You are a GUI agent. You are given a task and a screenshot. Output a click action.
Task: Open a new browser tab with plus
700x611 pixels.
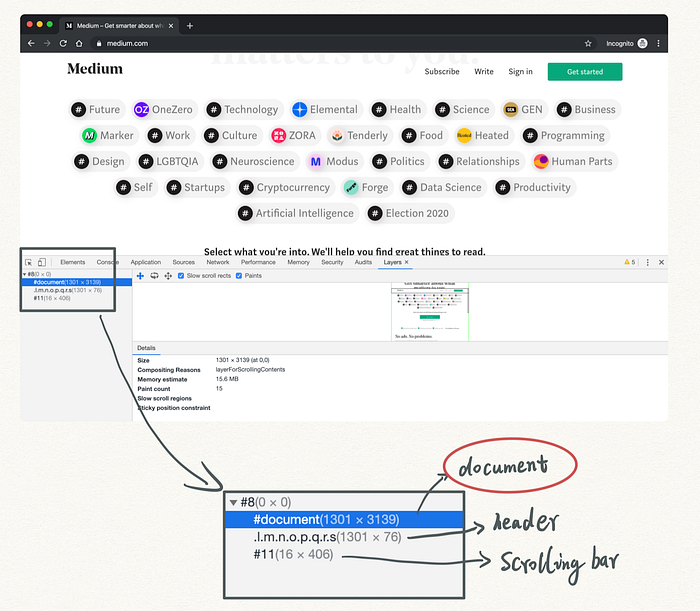click(x=190, y=26)
